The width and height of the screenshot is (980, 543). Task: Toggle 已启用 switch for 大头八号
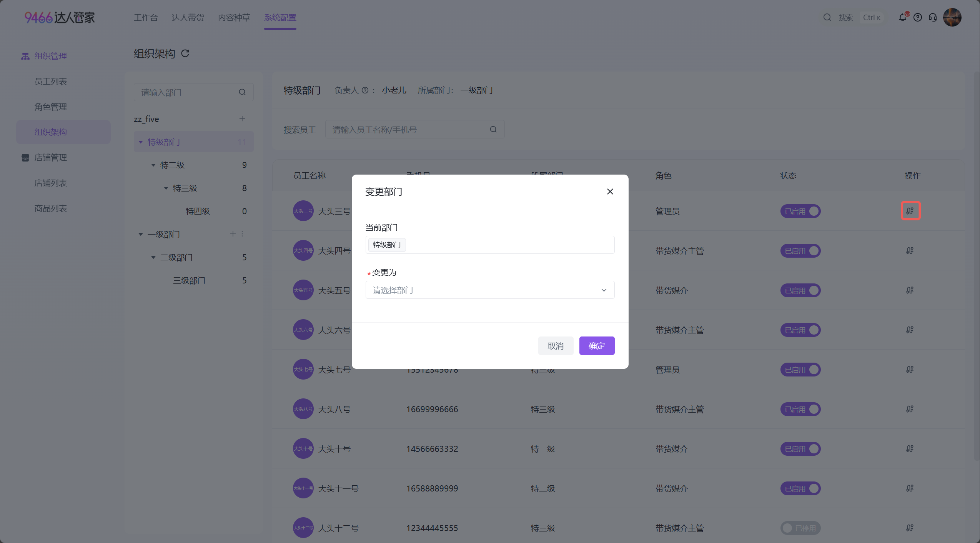coord(800,409)
